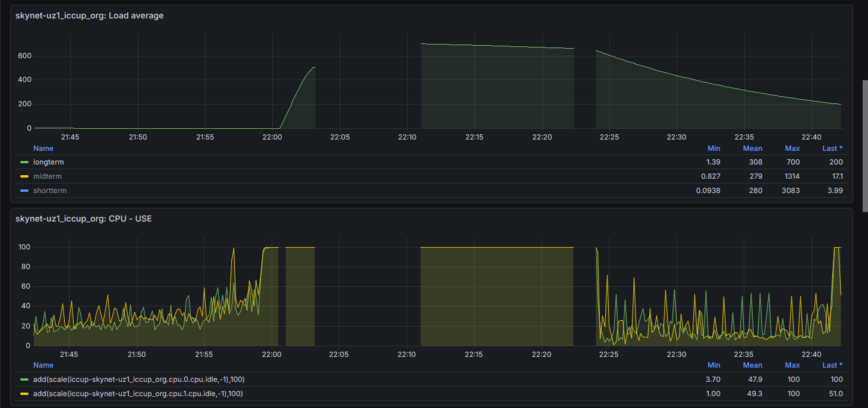The height and width of the screenshot is (408, 868).
Task: Sort Load average legend by Name
Action: click(43, 148)
